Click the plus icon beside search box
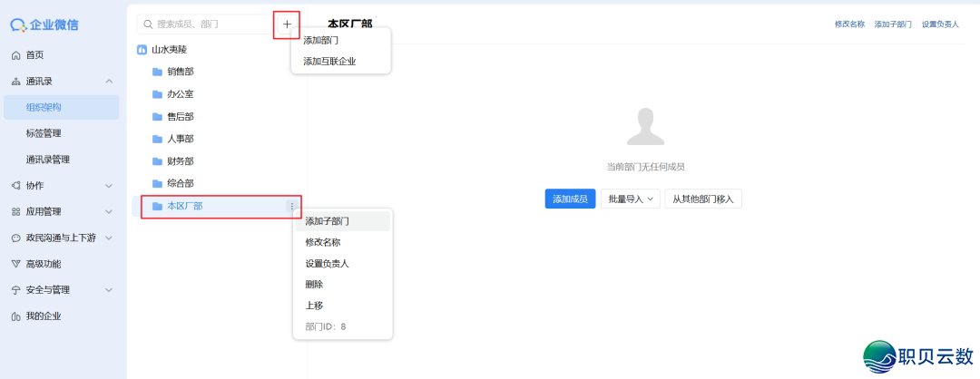Screen dimensions: 980x379 [x=287, y=24]
